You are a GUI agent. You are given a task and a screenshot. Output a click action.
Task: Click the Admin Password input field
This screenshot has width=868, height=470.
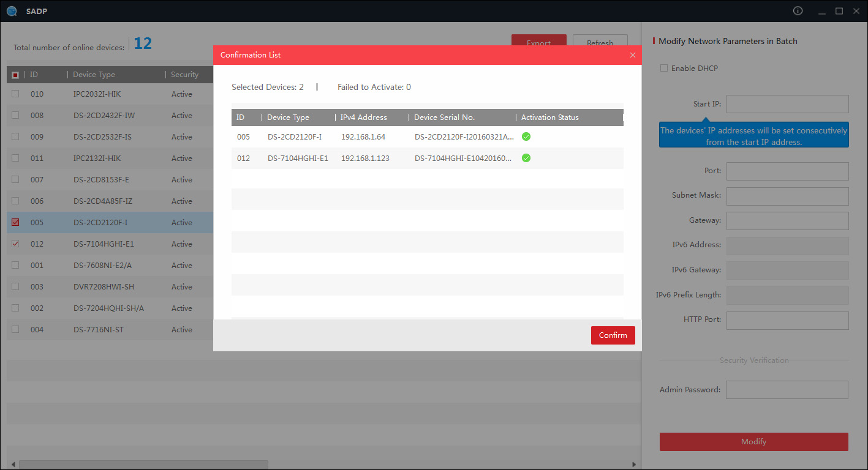tap(787, 390)
